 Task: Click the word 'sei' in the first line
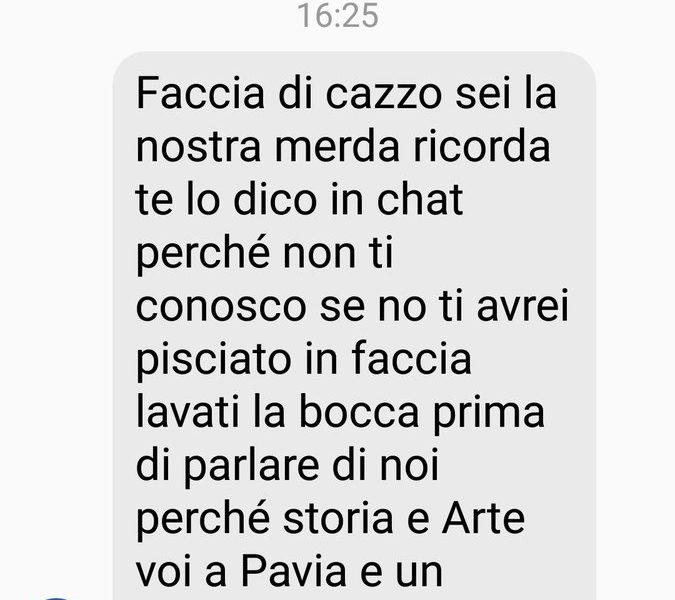click(482, 93)
